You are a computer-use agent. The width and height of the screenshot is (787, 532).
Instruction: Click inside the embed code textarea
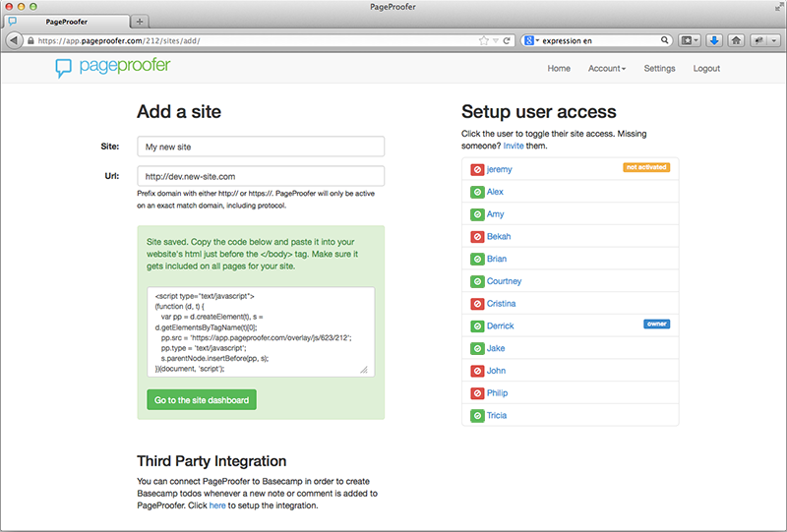(x=261, y=332)
